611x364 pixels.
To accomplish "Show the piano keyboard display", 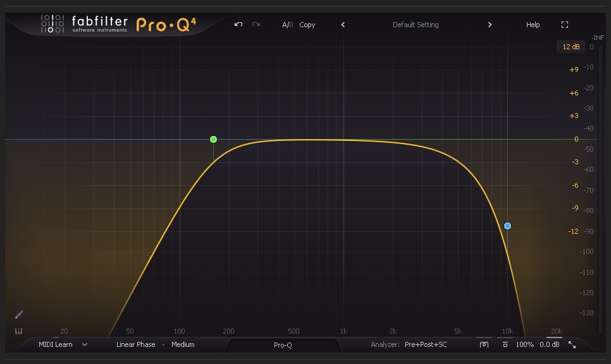I will [x=19, y=331].
